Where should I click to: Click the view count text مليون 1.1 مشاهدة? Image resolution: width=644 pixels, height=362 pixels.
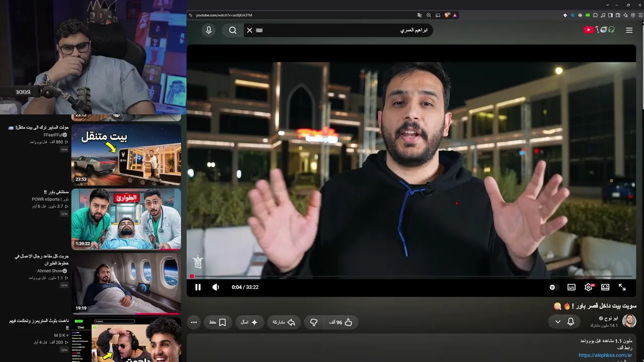pyautogui.click(x=617, y=341)
